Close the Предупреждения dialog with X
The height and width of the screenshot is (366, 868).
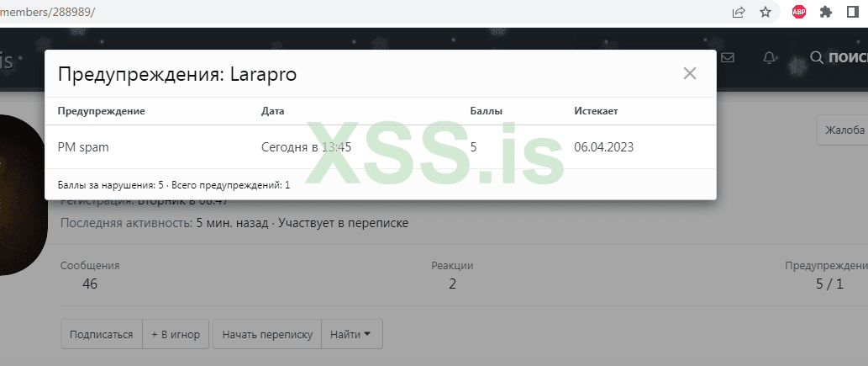coord(689,73)
